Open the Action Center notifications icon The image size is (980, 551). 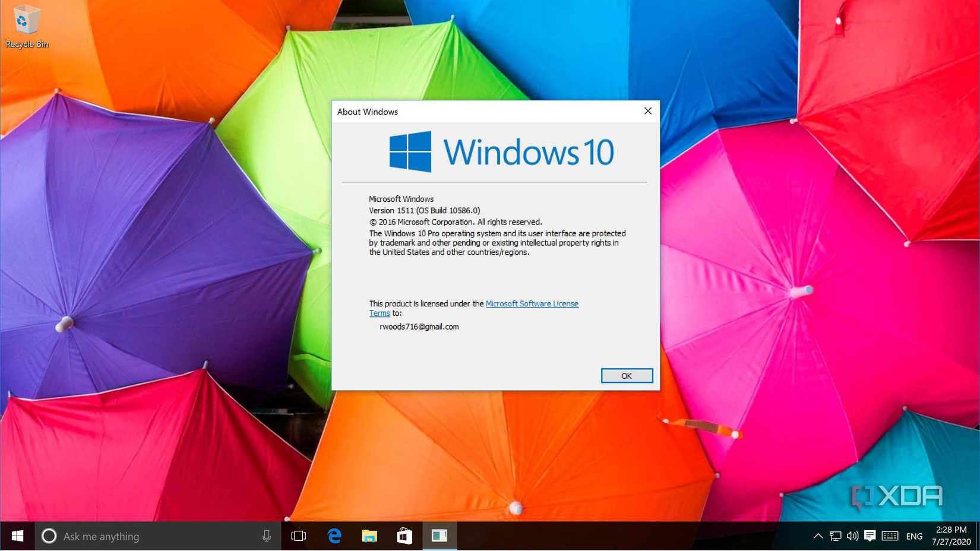(x=870, y=536)
